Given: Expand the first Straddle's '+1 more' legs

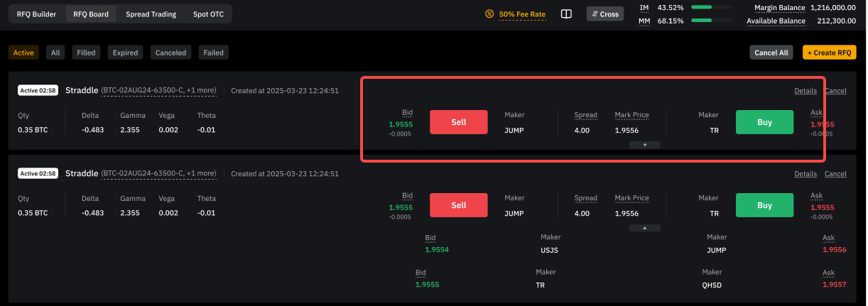Looking at the screenshot, I should coord(201,90).
